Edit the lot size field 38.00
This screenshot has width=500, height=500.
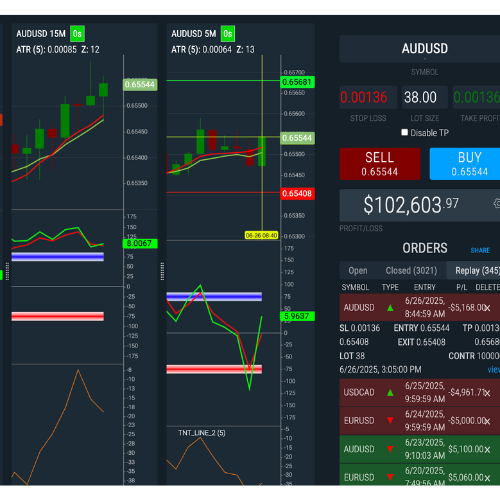[425, 97]
